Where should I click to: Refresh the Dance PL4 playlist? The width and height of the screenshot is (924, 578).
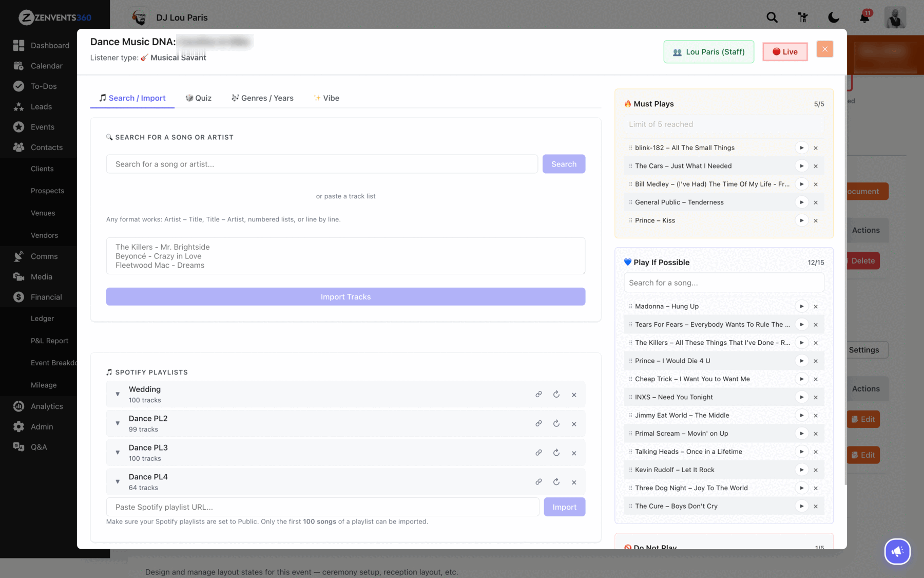556,482
